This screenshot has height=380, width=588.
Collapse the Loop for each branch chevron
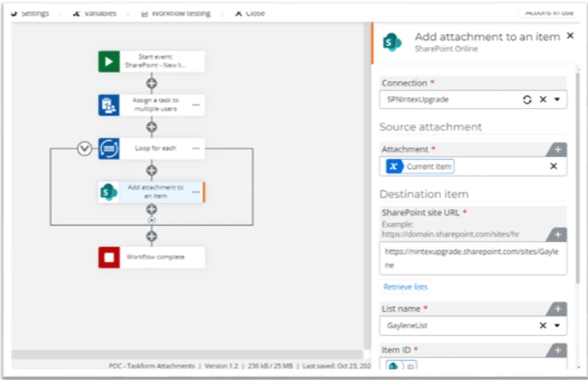[x=84, y=149]
